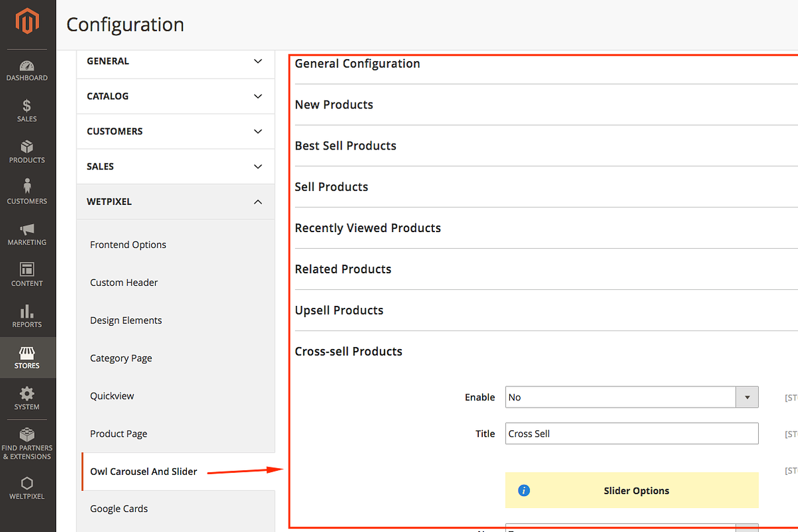The height and width of the screenshot is (532, 798).
Task: Open the System gear menu
Action: coord(27,399)
